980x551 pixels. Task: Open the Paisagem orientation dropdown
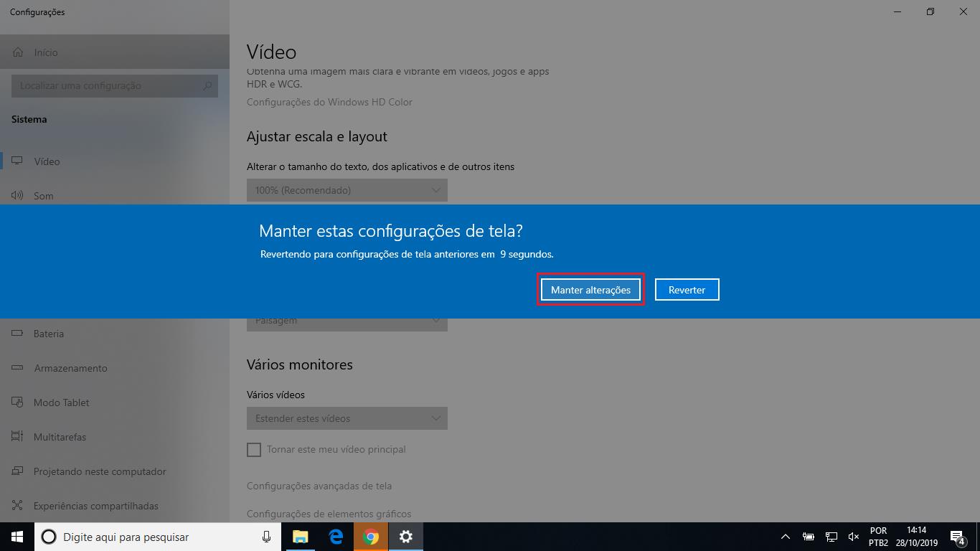[347, 324]
